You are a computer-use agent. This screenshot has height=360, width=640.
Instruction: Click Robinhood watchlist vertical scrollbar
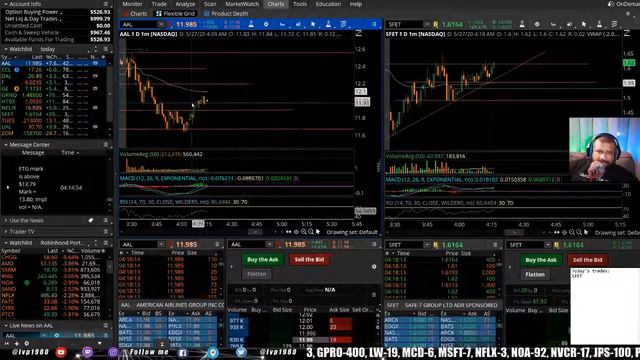tap(110, 267)
